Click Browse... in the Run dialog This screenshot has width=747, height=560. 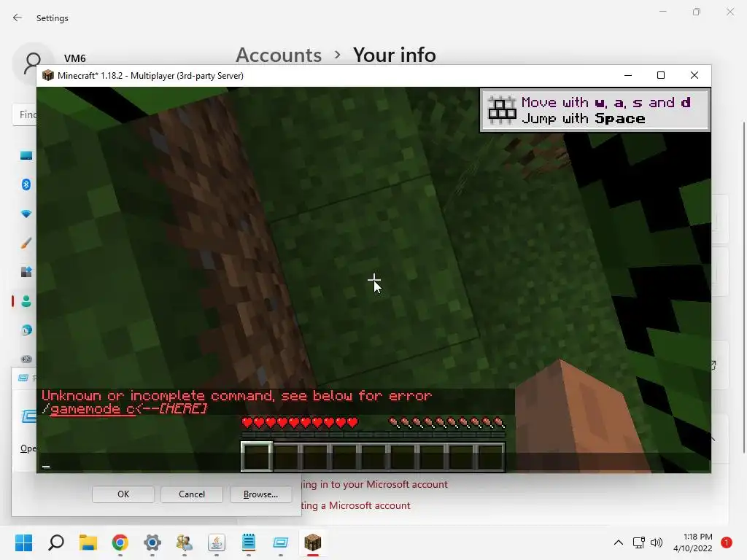pyautogui.click(x=260, y=494)
